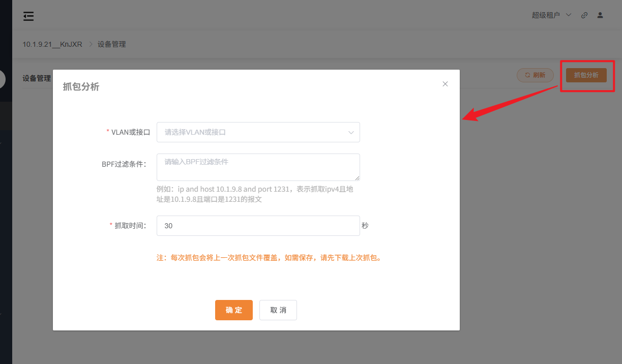The height and width of the screenshot is (364, 622).
Task: Click the 设备管理 page heading
Action: coord(36,78)
